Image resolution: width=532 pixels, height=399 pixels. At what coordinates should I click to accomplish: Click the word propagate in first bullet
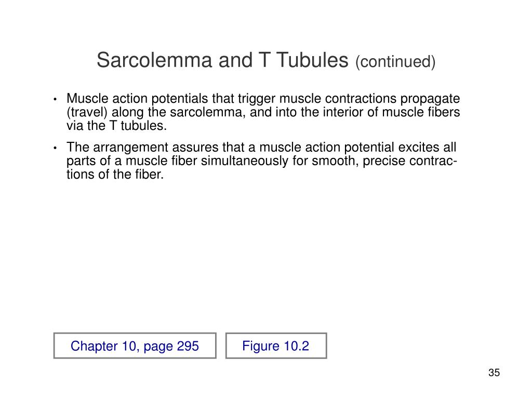(x=430, y=99)
